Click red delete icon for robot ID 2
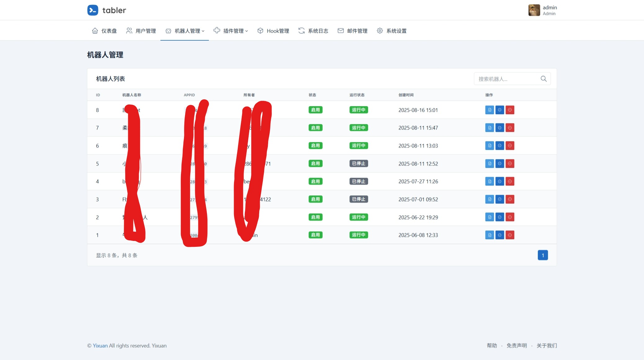The height and width of the screenshot is (360, 644). [x=510, y=217]
